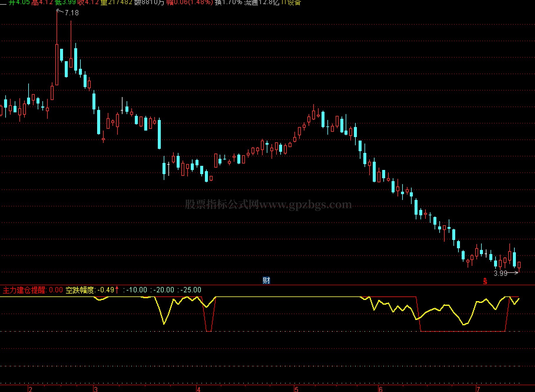Click the 量217482 volume value
Image resolution: width=535 pixels, height=392 pixels.
[x=116, y=2]
